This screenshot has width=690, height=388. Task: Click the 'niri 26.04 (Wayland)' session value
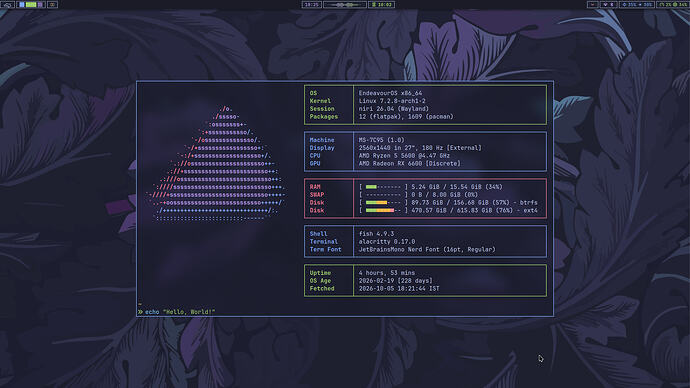coord(393,109)
